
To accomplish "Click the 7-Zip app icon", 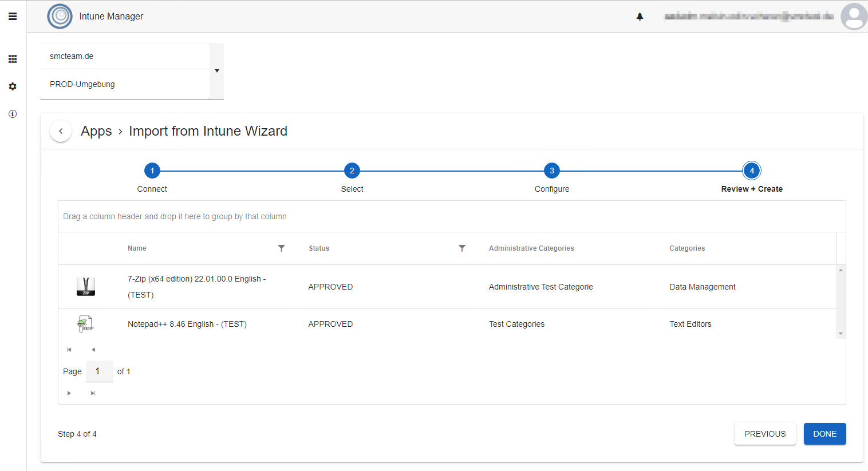I will pyautogui.click(x=86, y=287).
